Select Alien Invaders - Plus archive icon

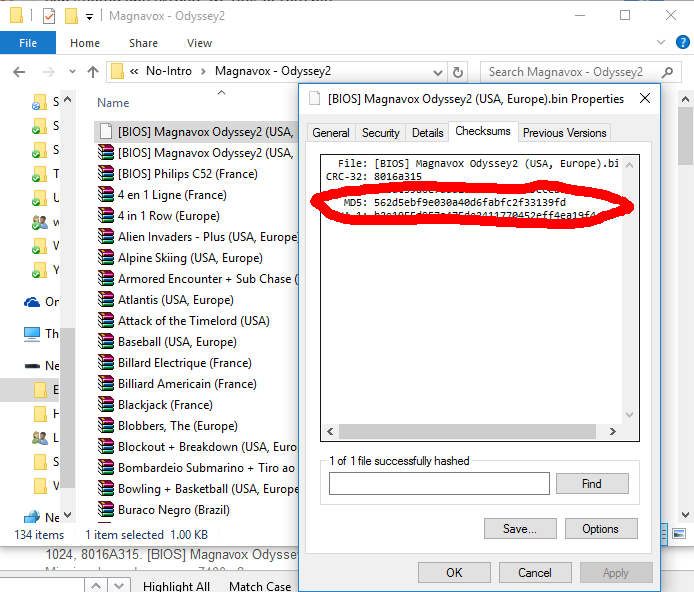[x=106, y=237]
